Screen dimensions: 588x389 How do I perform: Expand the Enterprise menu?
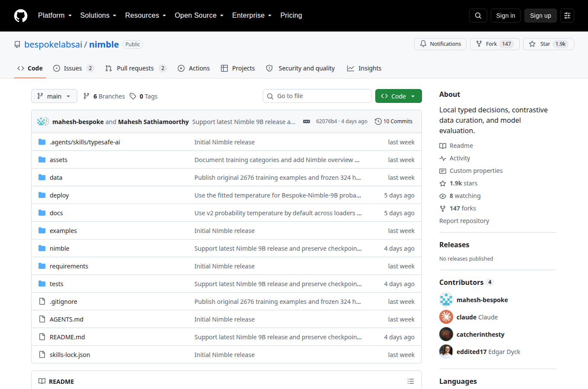[252, 16]
